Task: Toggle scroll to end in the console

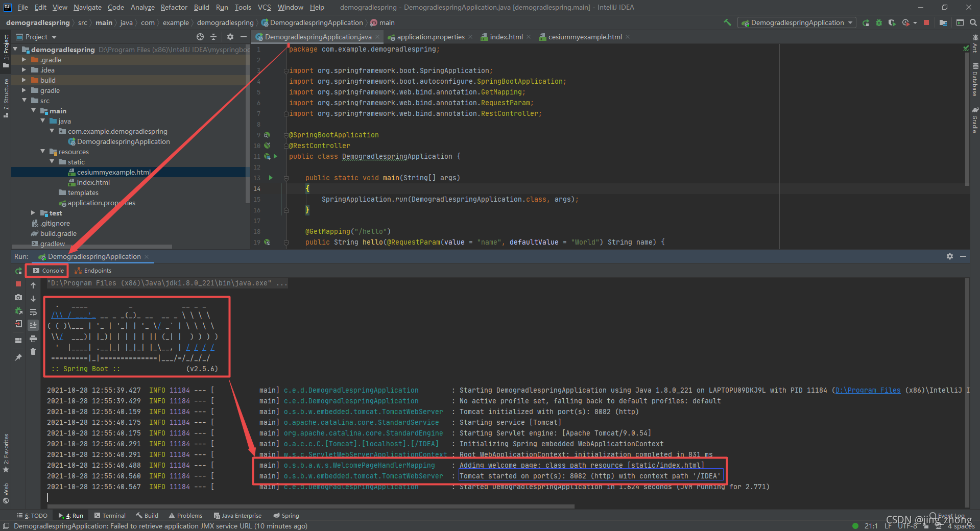Action: pos(33,325)
